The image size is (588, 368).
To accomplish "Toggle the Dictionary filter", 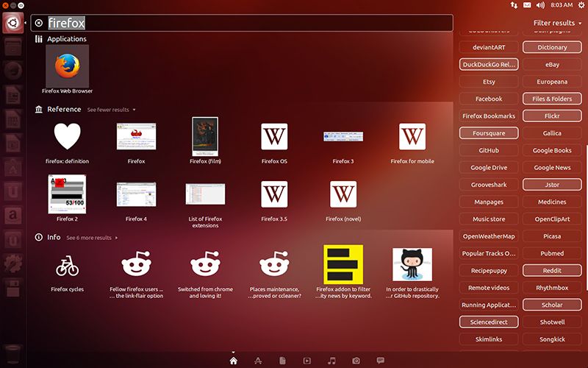I will pyautogui.click(x=552, y=47).
